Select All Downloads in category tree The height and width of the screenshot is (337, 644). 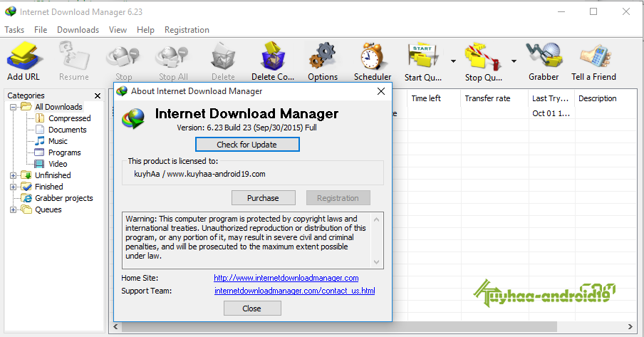coord(58,107)
